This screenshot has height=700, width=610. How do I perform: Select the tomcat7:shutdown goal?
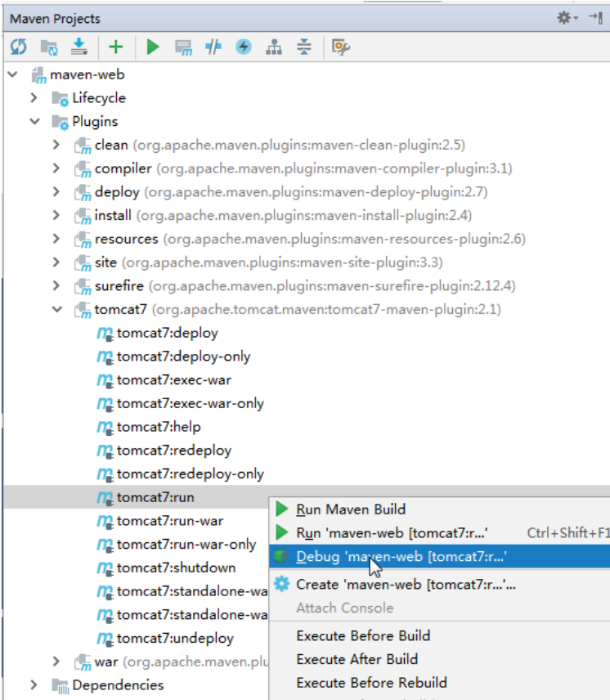(x=176, y=568)
